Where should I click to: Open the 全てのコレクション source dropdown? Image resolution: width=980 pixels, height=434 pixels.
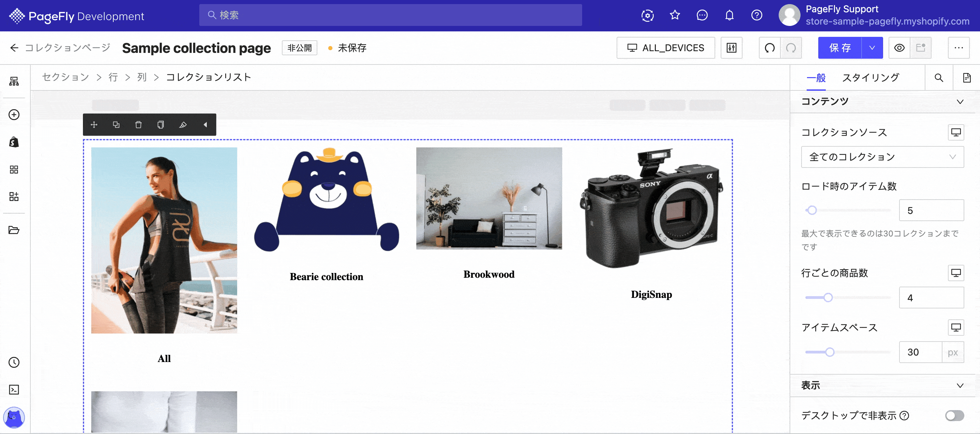(x=883, y=157)
